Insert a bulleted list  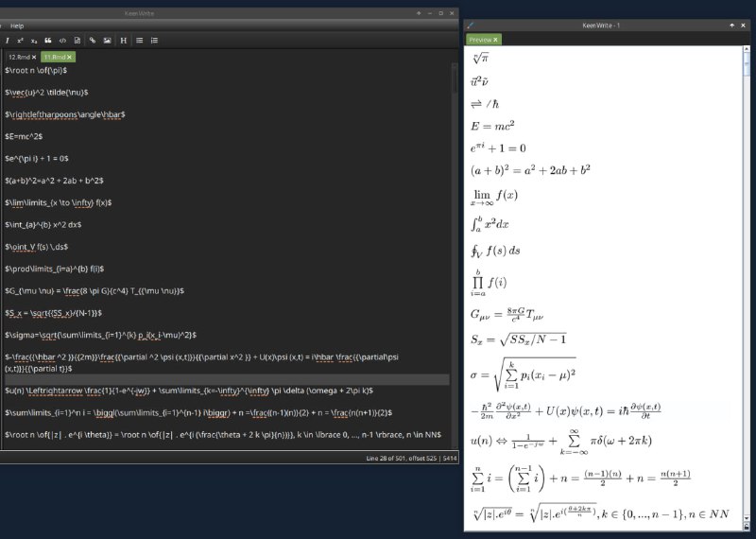point(139,41)
